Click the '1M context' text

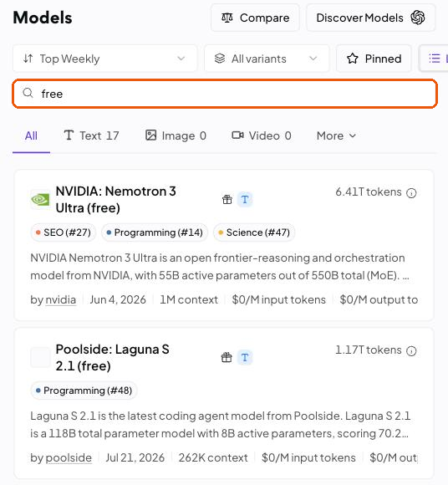click(189, 299)
